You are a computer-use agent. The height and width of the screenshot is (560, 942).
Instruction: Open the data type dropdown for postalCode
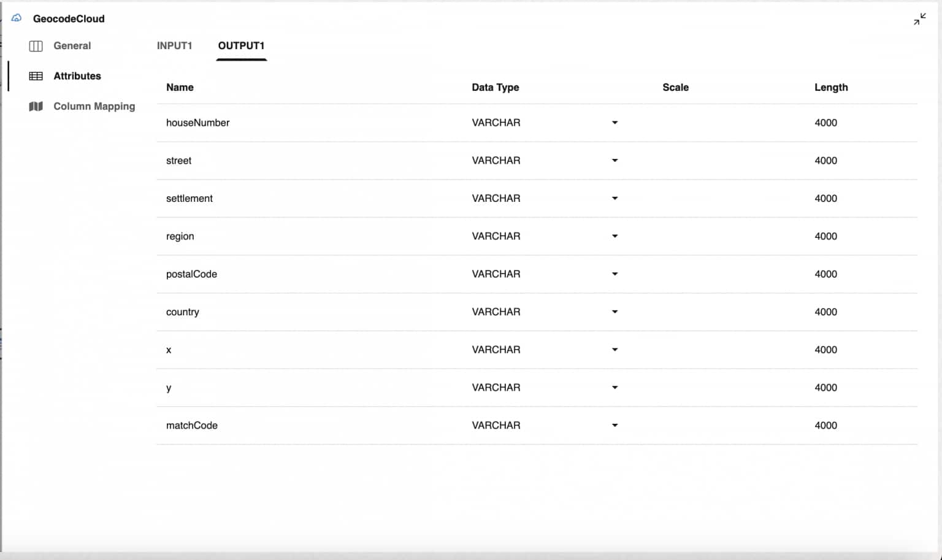[x=615, y=274]
